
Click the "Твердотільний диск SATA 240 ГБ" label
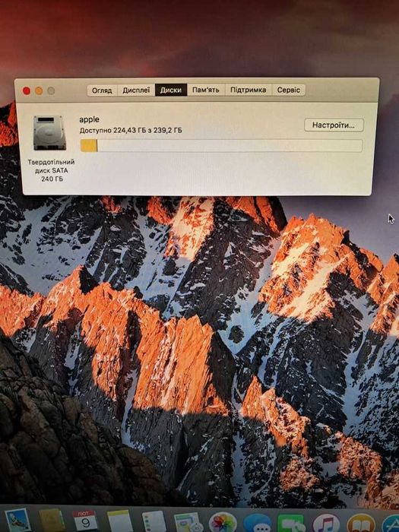coord(51,171)
